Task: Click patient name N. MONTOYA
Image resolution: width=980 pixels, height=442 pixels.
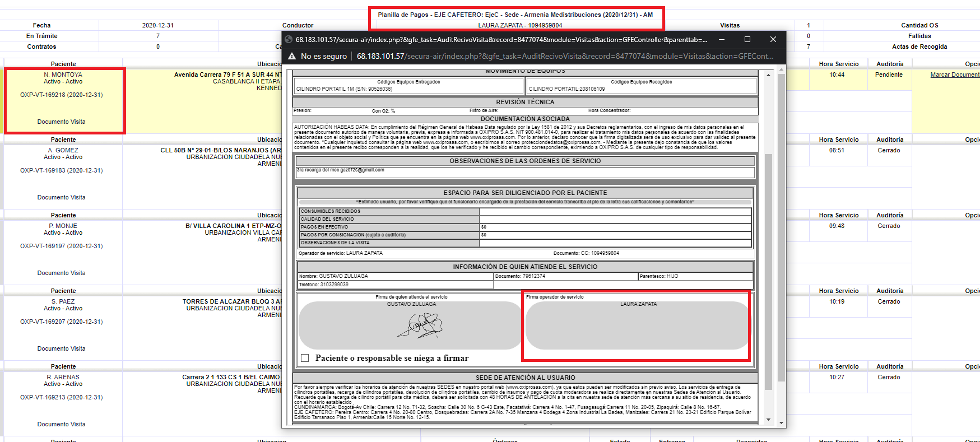Action: click(63, 75)
